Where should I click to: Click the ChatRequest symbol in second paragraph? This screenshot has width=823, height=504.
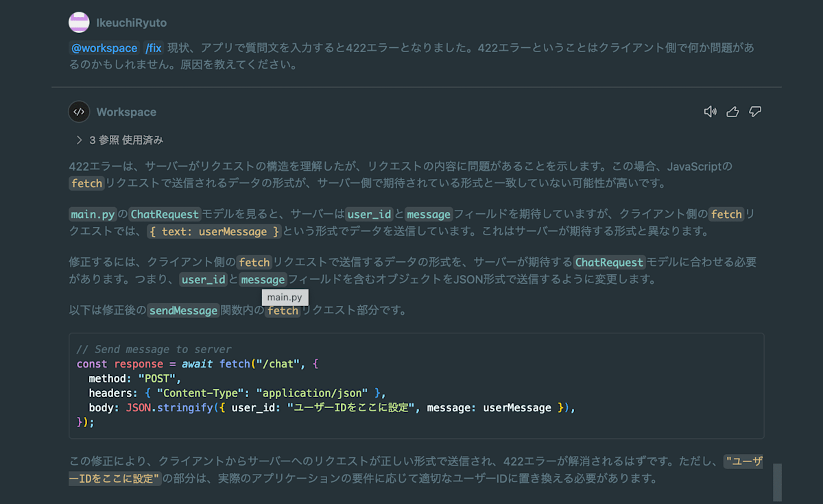(165, 214)
